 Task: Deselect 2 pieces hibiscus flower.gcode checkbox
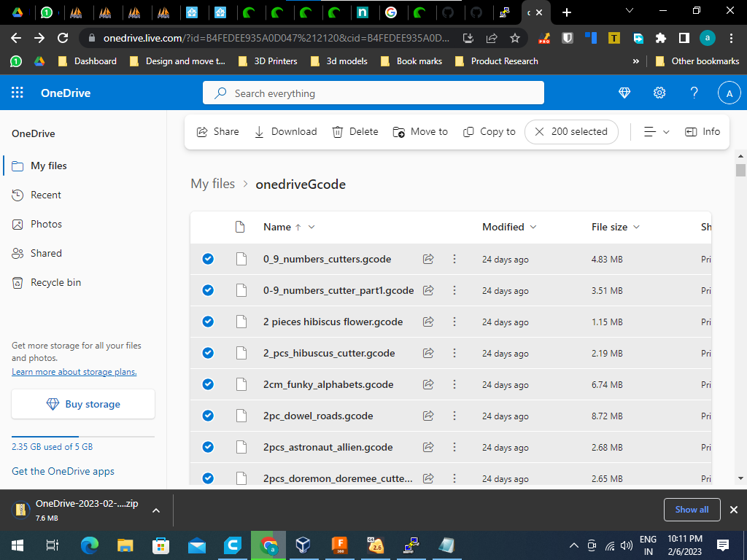(x=208, y=322)
